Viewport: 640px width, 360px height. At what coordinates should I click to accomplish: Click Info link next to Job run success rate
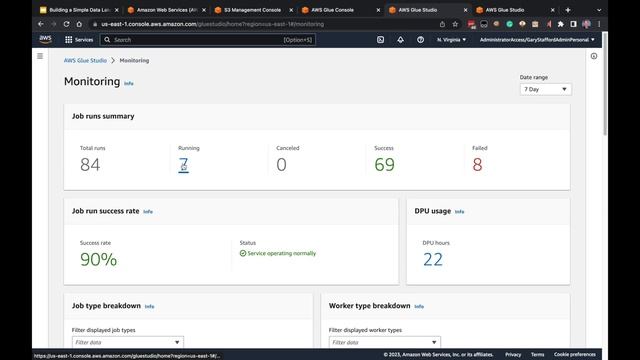click(148, 211)
